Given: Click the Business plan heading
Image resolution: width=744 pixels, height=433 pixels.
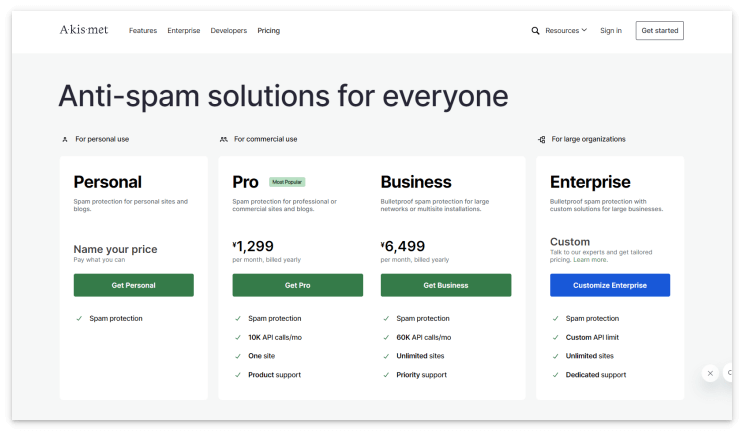Looking at the screenshot, I should point(416,182).
